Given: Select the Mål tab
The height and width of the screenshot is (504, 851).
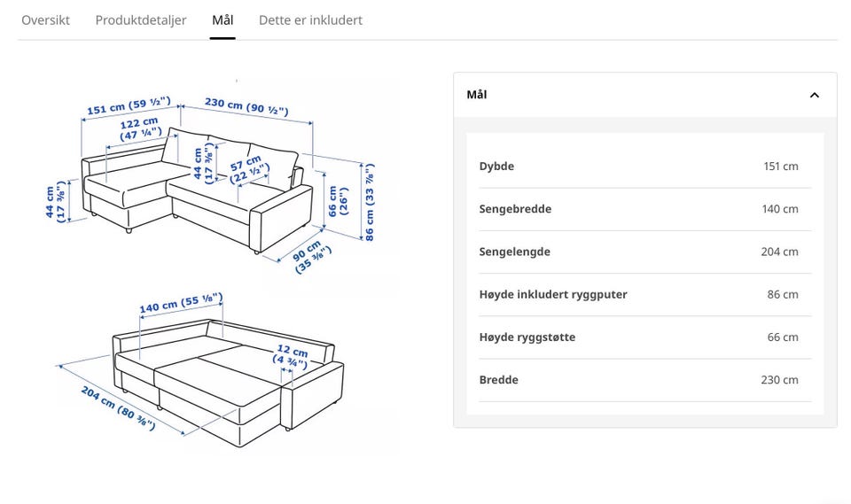Looking at the screenshot, I should 223,20.
